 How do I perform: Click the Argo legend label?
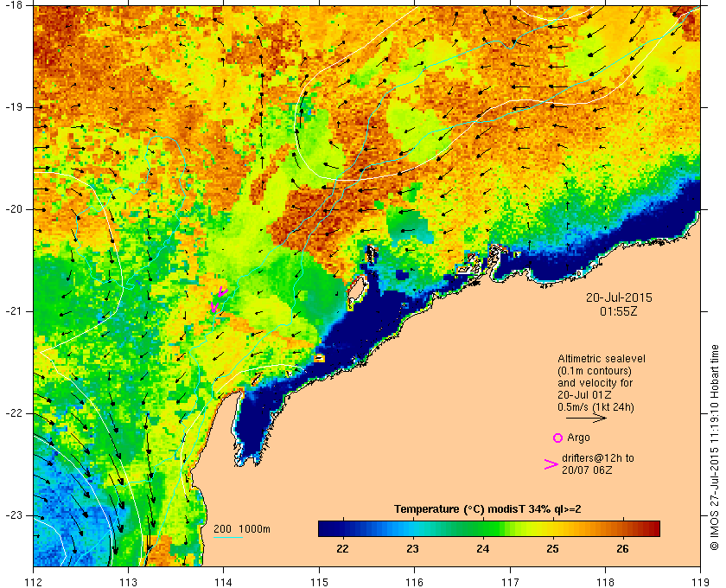[x=578, y=438]
